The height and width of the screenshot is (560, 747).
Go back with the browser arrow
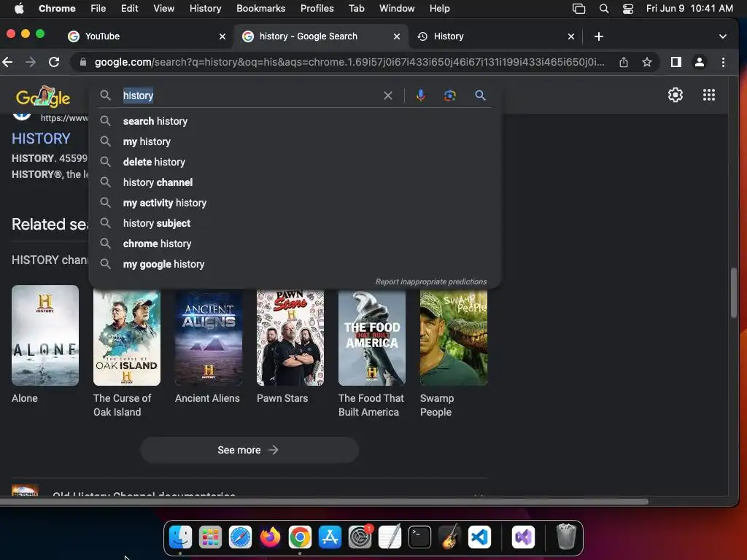[7, 62]
